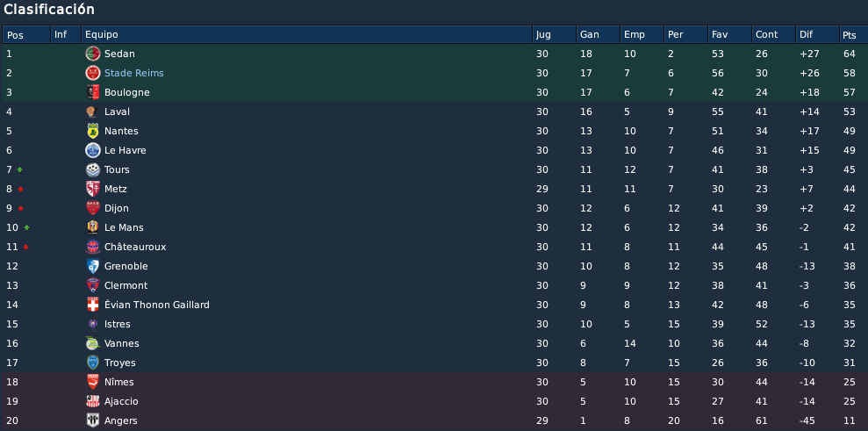Viewport: 868px width, 431px height.
Task: Click the Stade Reims club badge
Action: coord(92,73)
